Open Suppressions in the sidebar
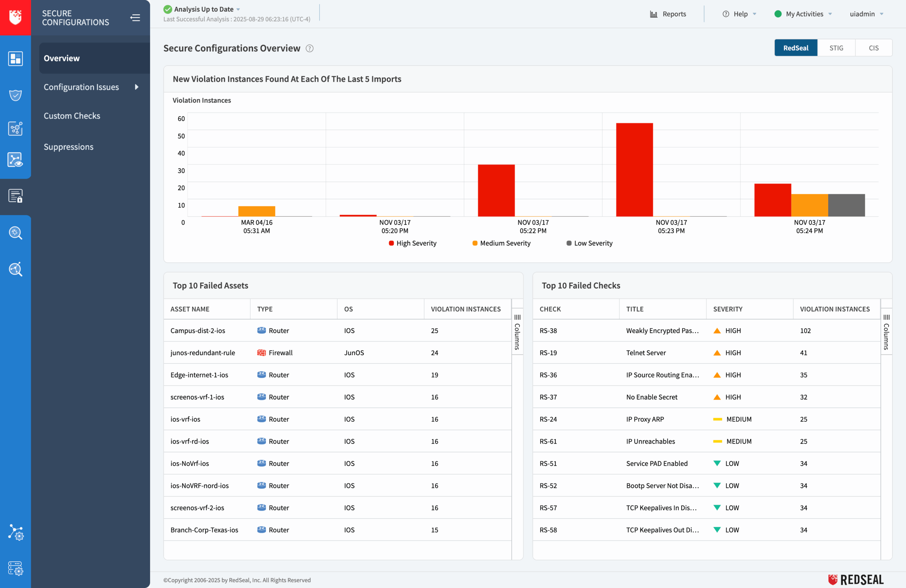The image size is (906, 588). pyautogui.click(x=69, y=147)
